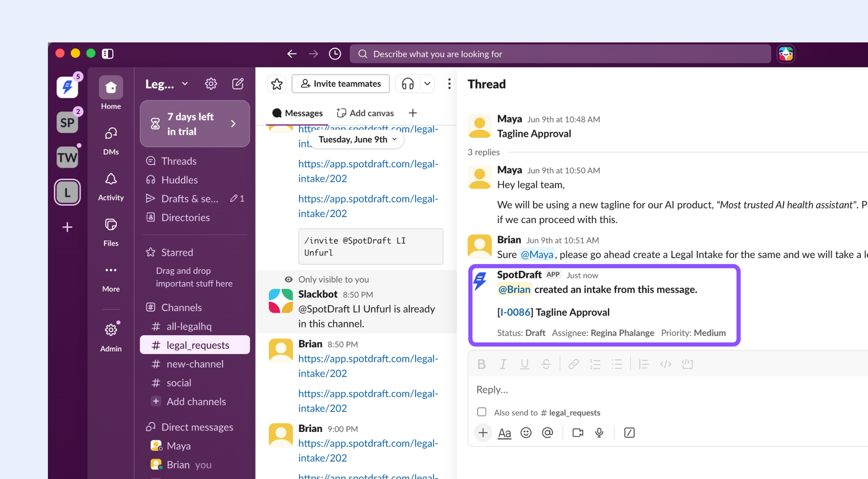Image resolution: width=868 pixels, height=479 pixels.
Task: Open slash shortcuts menu
Action: coord(629,433)
